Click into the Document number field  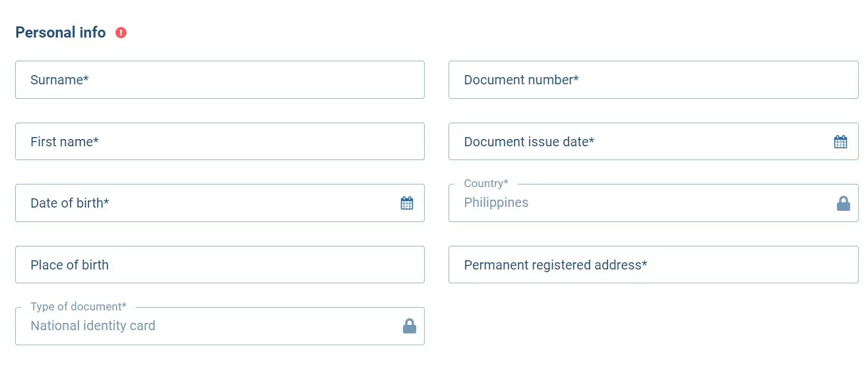(654, 80)
